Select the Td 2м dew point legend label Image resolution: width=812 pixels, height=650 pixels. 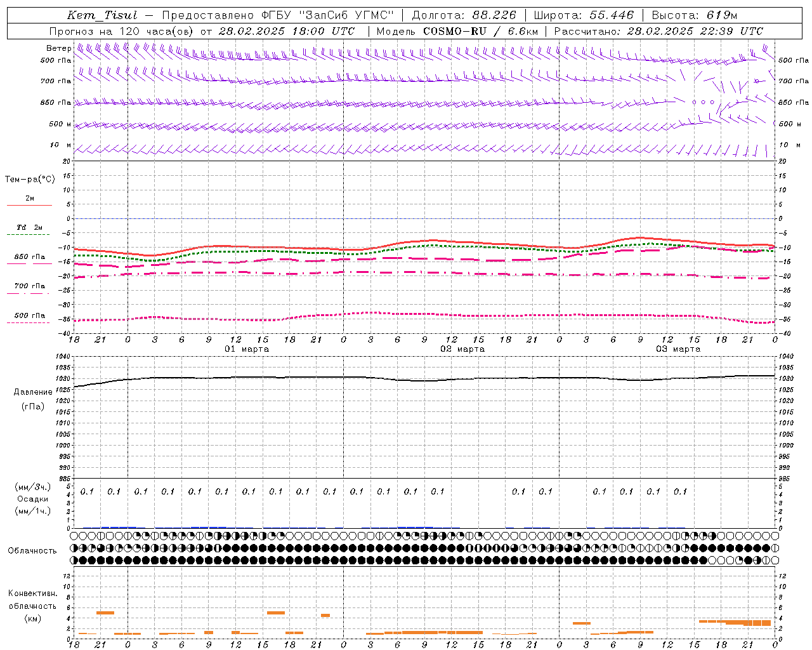[x=30, y=227]
